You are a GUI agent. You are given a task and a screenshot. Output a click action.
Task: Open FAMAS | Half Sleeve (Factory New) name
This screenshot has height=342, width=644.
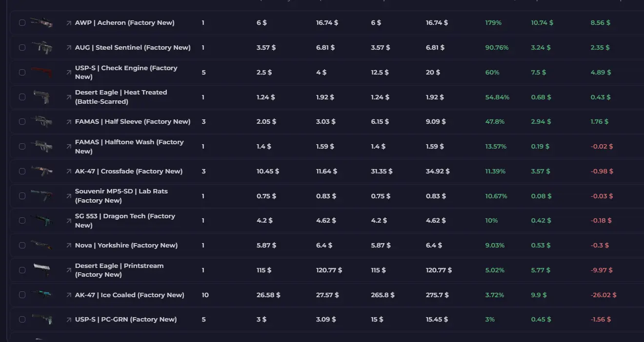[133, 122]
